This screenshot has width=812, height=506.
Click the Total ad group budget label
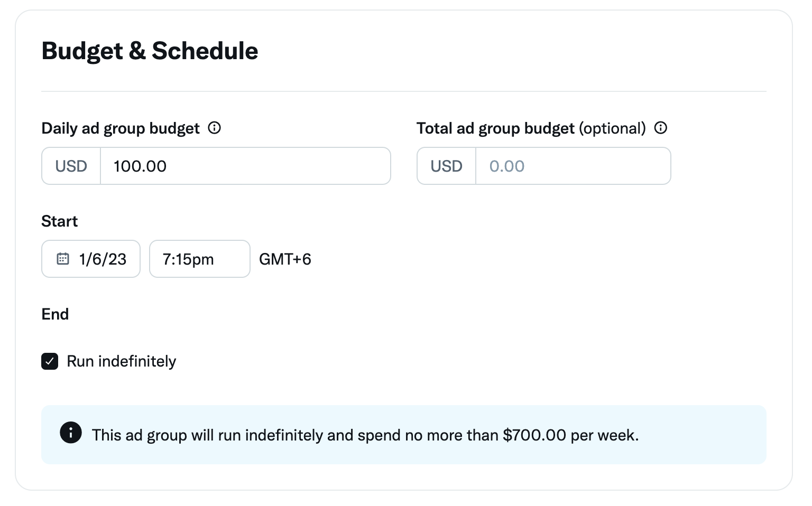[x=495, y=128]
